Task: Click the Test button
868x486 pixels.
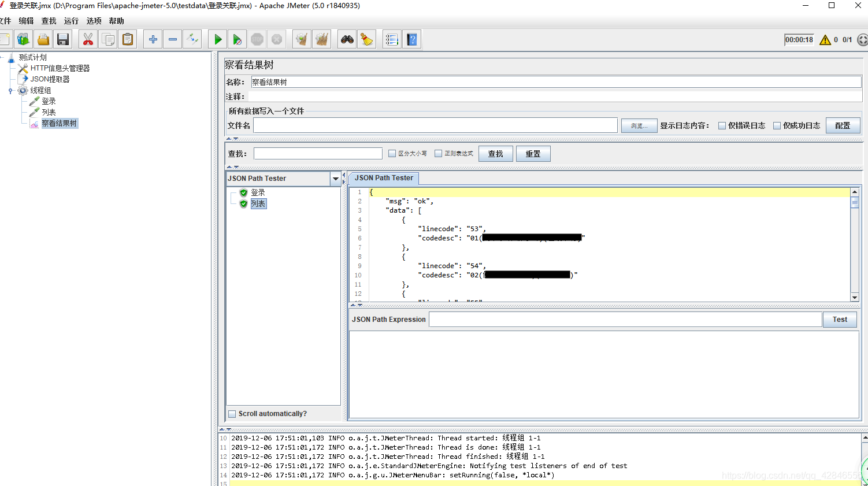Action: point(840,320)
